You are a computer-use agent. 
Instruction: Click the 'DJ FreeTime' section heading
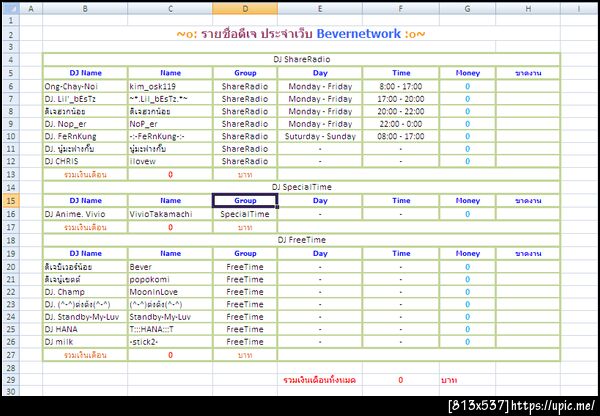click(x=302, y=240)
